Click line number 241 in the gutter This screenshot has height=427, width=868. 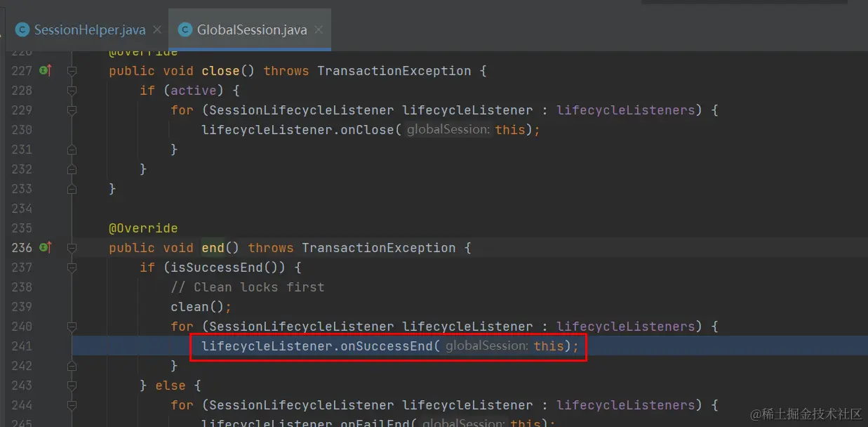pos(22,346)
